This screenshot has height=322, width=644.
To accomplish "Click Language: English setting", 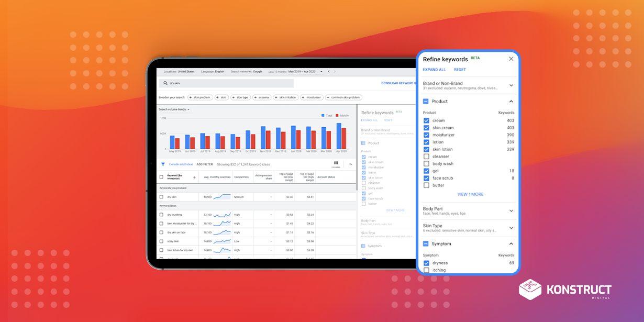I will [212, 71].
